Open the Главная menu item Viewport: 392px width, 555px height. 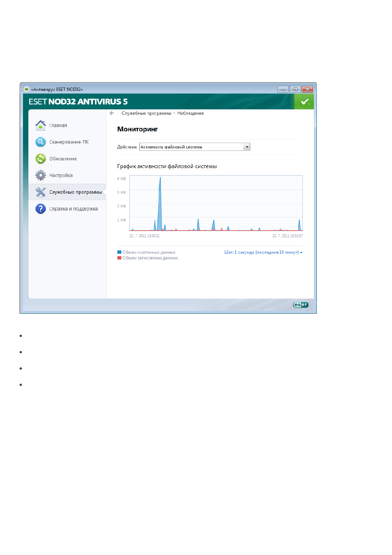coord(58,125)
